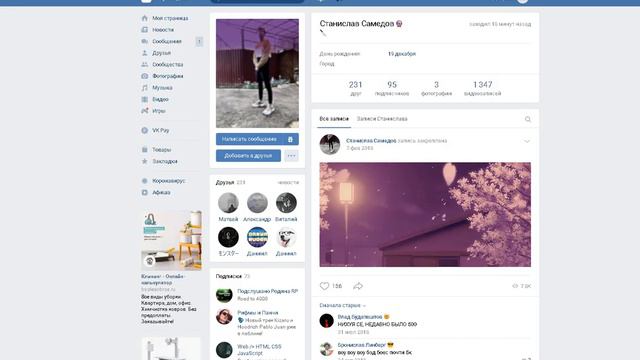Open Сначала старые comments sort dropdown

pyautogui.click(x=342, y=305)
